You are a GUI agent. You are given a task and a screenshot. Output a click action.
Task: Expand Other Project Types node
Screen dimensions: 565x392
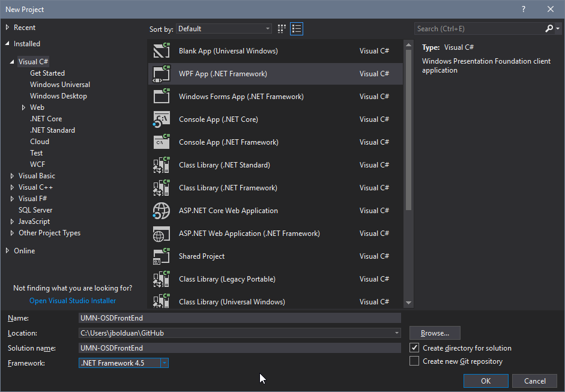pos(12,233)
